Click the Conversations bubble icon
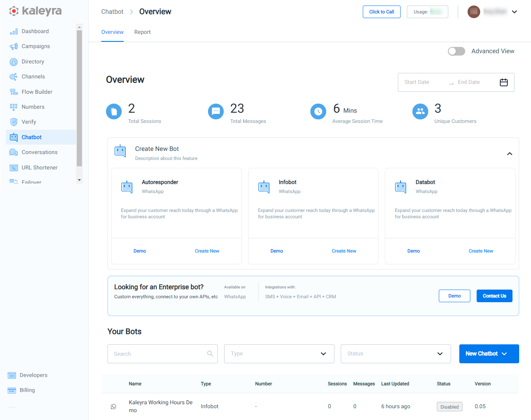Viewport: 531px width, 420px height. (x=14, y=152)
